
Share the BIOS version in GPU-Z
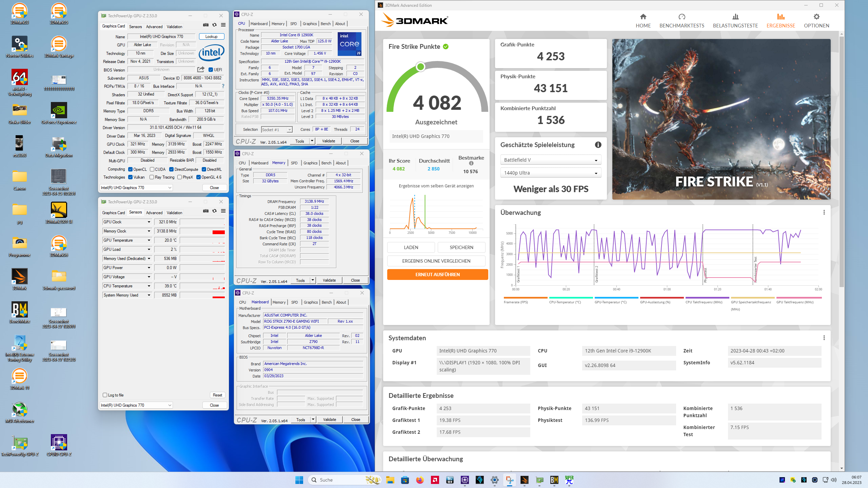[x=201, y=69]
